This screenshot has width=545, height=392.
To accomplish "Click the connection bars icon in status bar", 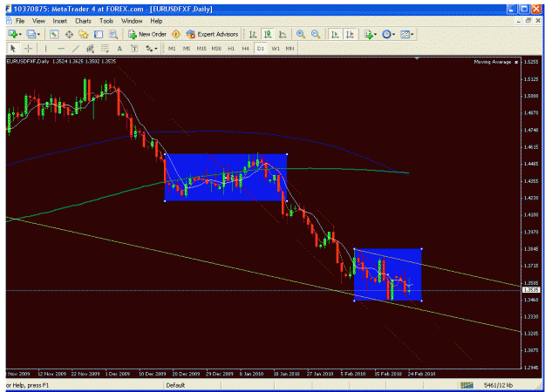I will pyautogui.click(x=467, y=385).
